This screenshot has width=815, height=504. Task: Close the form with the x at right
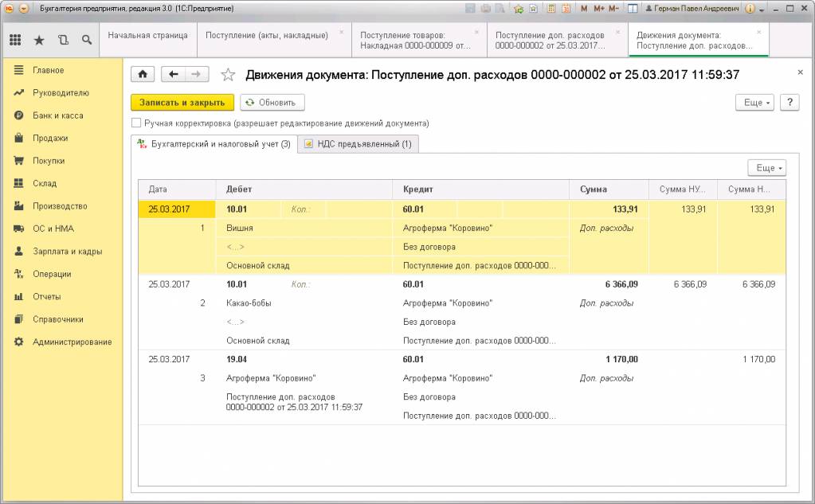pyautogui.click(x=800, y=72)
